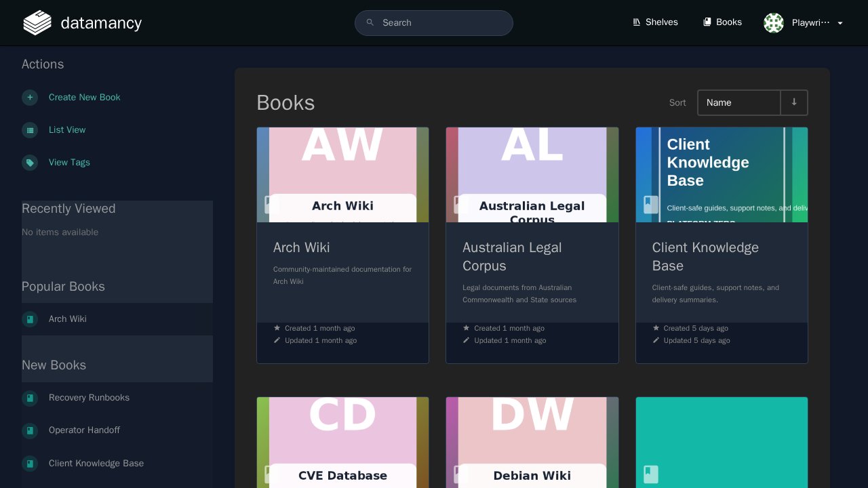Click 'Client-safe guides, support notes' card description

coord(715,293)
